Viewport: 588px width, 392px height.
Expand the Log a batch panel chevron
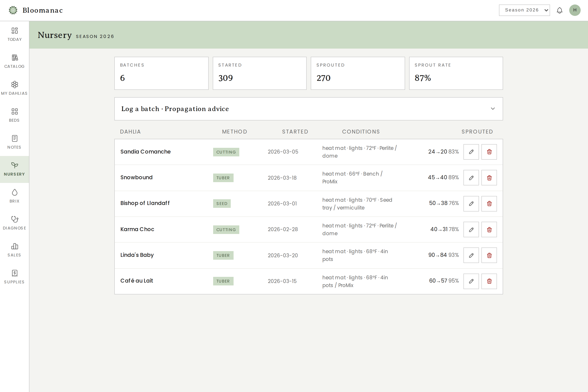coord(492,109)
